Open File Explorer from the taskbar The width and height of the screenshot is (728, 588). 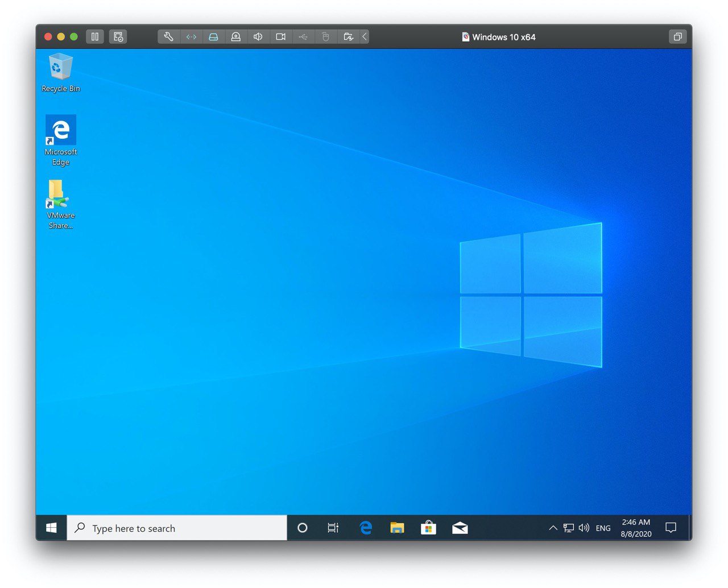point(397,528)
